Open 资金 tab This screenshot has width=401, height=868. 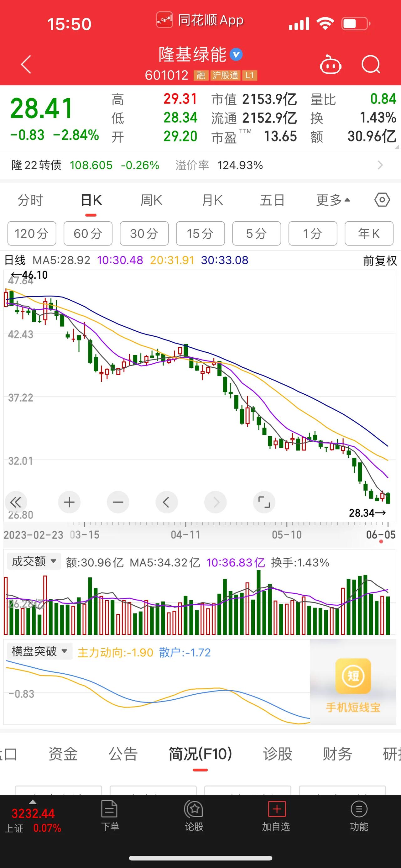(63, 754)
